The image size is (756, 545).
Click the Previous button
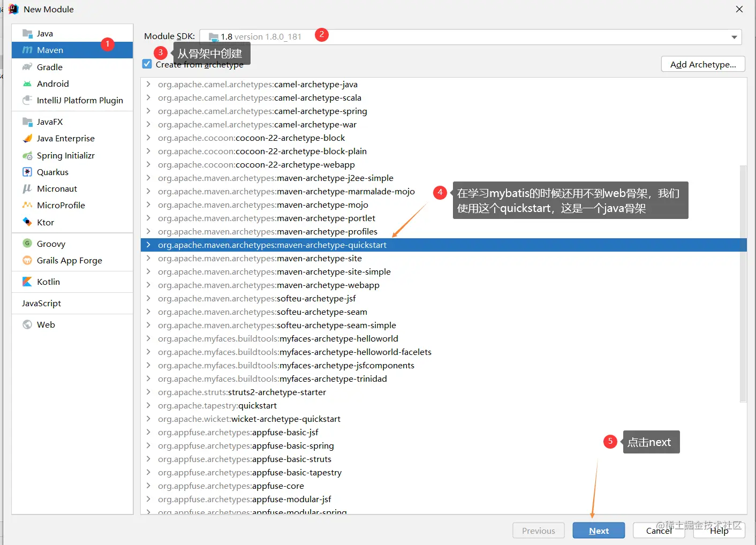click(x=539, y=531)
